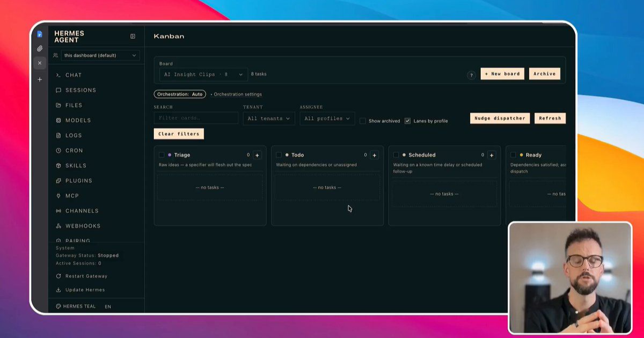Focus the Filter cards search field
This screenshot has width=644, height=338.
(196, 118)
